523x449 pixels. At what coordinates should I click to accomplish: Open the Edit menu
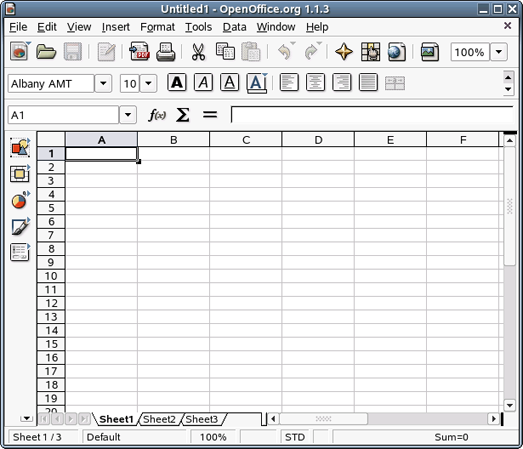47,27
